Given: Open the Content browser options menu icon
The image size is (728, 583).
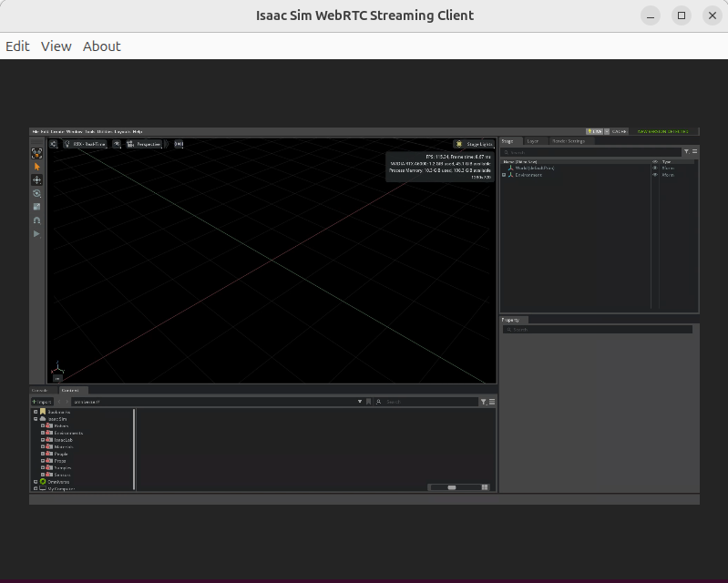Looking at the screenshot, I should click(492, 402).
